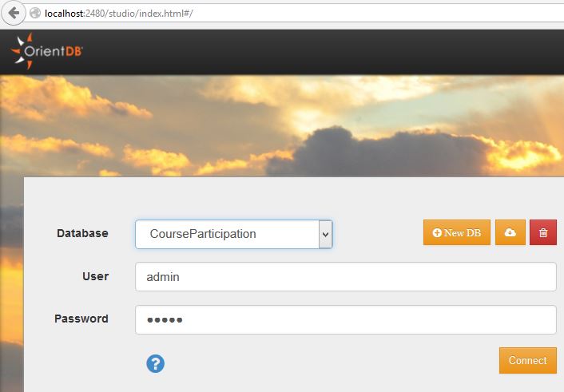Click the plus icon on New DB
The height and width of the screenshot is (392, 564).
click(437, 233)
